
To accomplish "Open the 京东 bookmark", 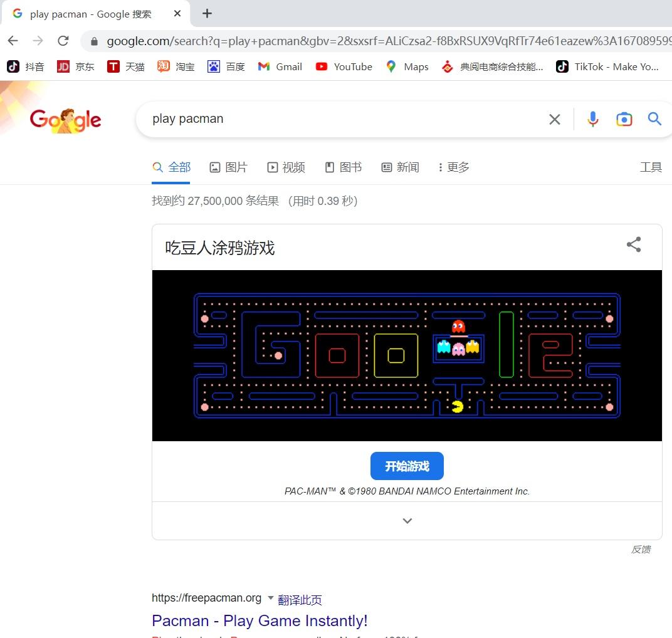I will tap(75, 67).
